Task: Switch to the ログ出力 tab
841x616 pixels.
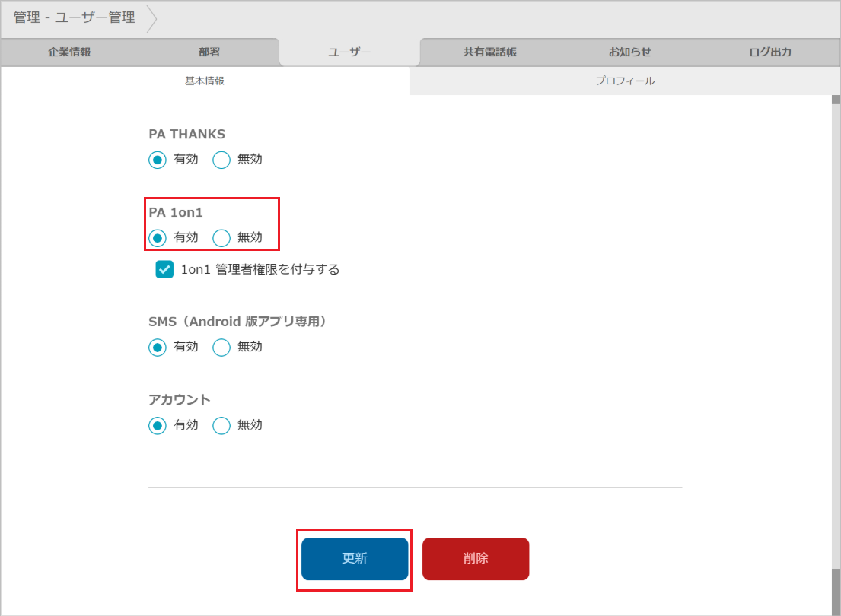Action: (770, 52)
